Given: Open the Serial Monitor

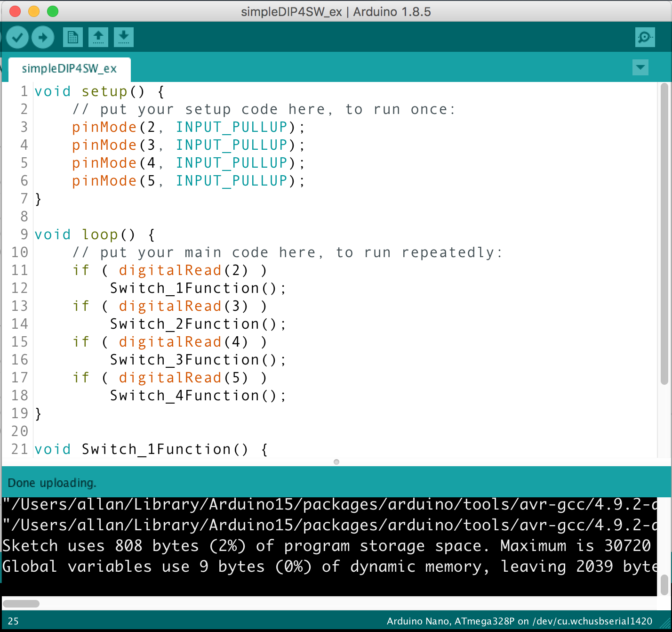Looking at the screenshot, I should point(645,37).
